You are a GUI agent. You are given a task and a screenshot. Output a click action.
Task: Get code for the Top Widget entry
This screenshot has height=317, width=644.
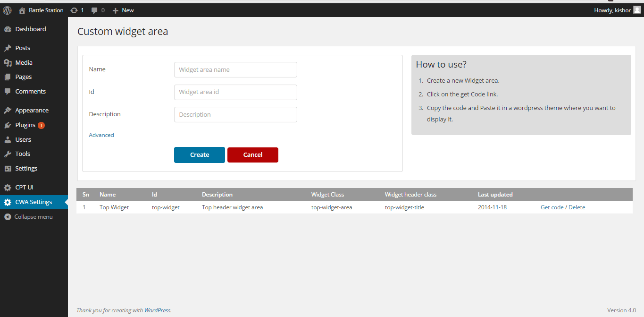(552, 207)
